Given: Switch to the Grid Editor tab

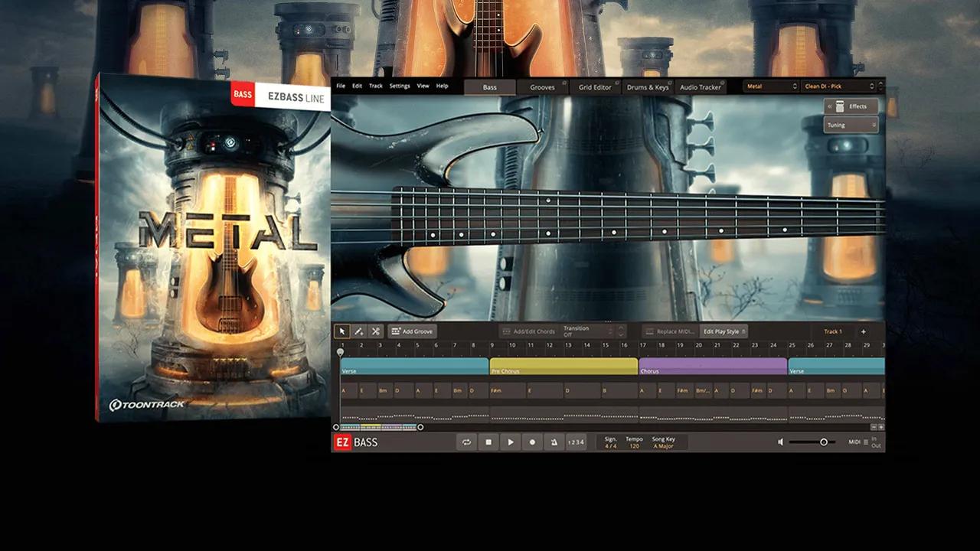Looking at the screenshot, I should [595, 87].
